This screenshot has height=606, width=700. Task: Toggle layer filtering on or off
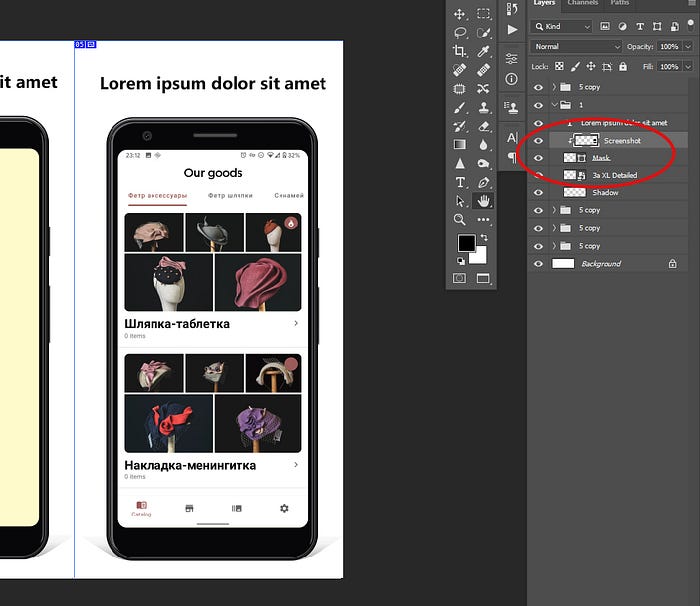tap(691, 25)
